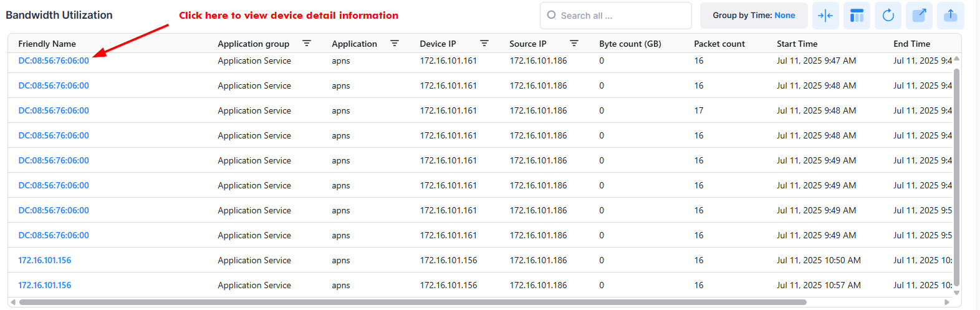
Task: Click the Packet count column header
Action: pyautogui.click(x=719, y=44)
